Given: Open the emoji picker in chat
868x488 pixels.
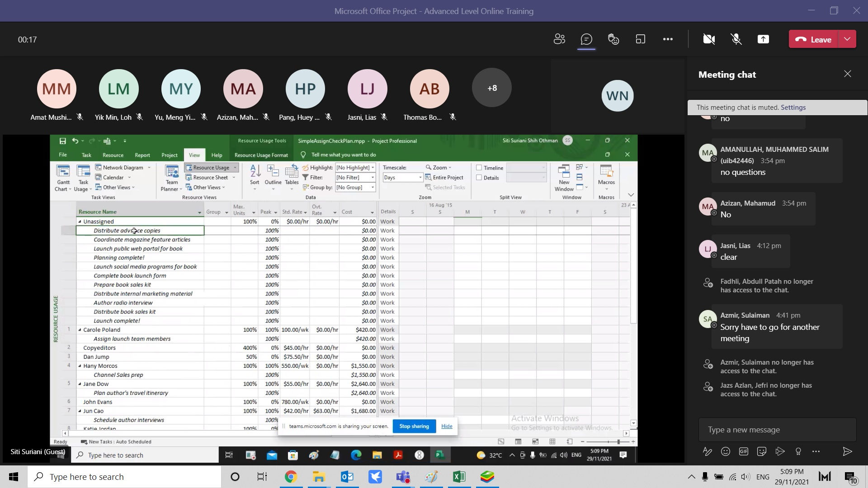Looking at the screenshot, I should 726,451.
